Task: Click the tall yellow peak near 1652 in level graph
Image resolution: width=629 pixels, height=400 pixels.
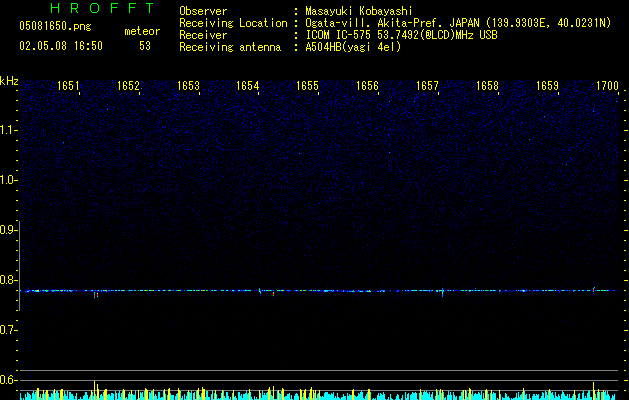Action: pos(95,389)
